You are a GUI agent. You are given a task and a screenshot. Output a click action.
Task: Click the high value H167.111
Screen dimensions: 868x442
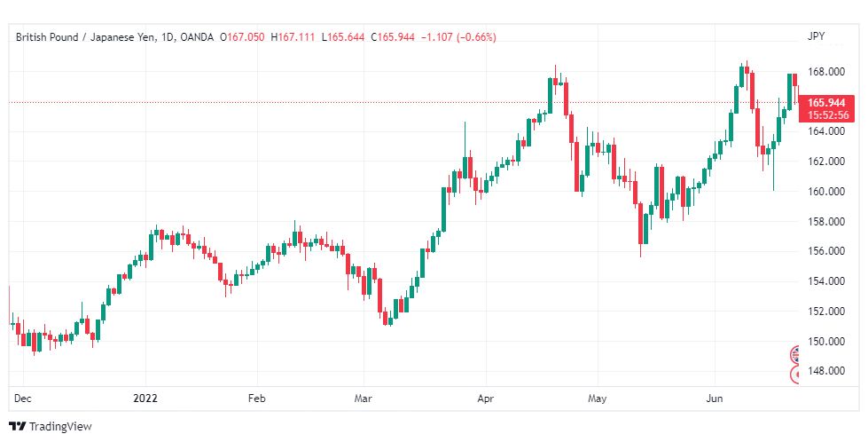pyautogui.click(x=295, y=36)
